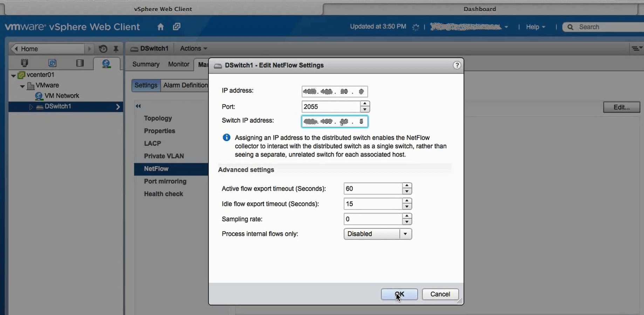Image resolution: width=644 pixels, height=315 pixels.
Task: Decrease the Sampling rate value
Action: pyautogui.click(x=407, y=222)
